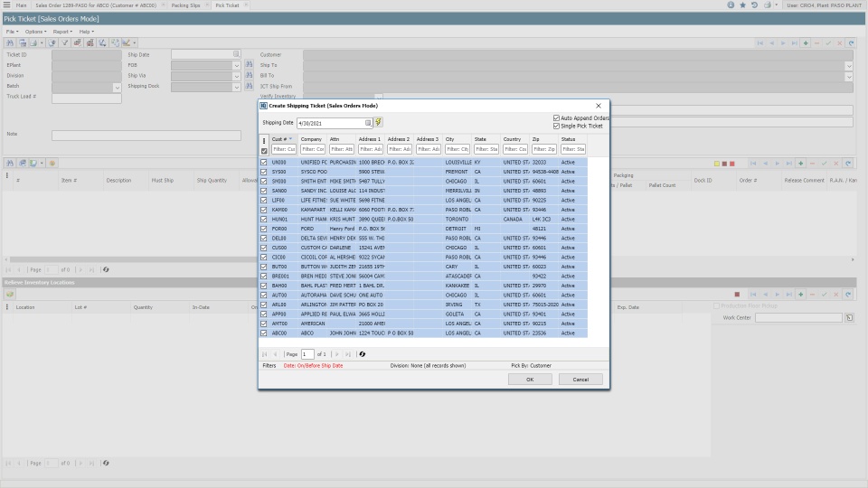Click the Cancel button
The height and width of the screenshot is (488, 868).
(580, 379)
